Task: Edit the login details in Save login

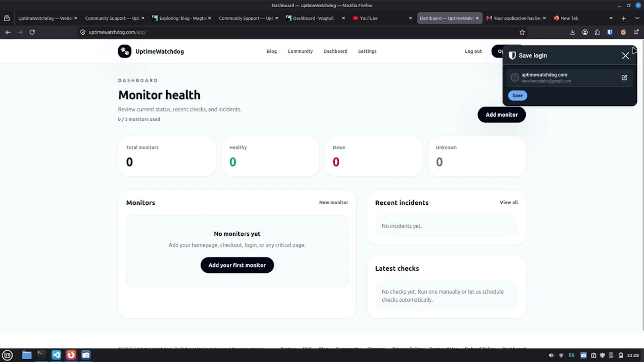Action: coord(624,78)
